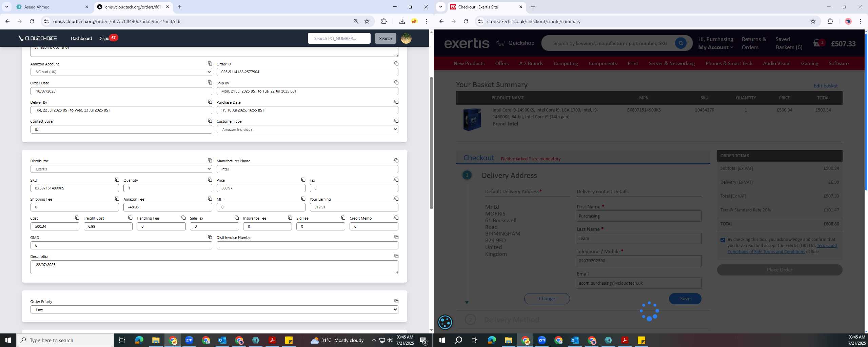Screen dimensions: 868x347
Task: Open Saved Baskets (6)
Action: click(789, 43)
